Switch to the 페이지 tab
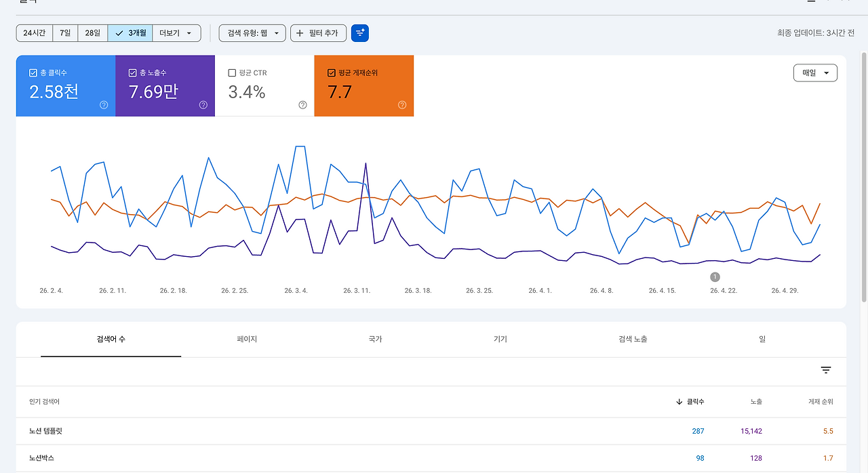Screen dimensions: 868x473 point(247,339)
